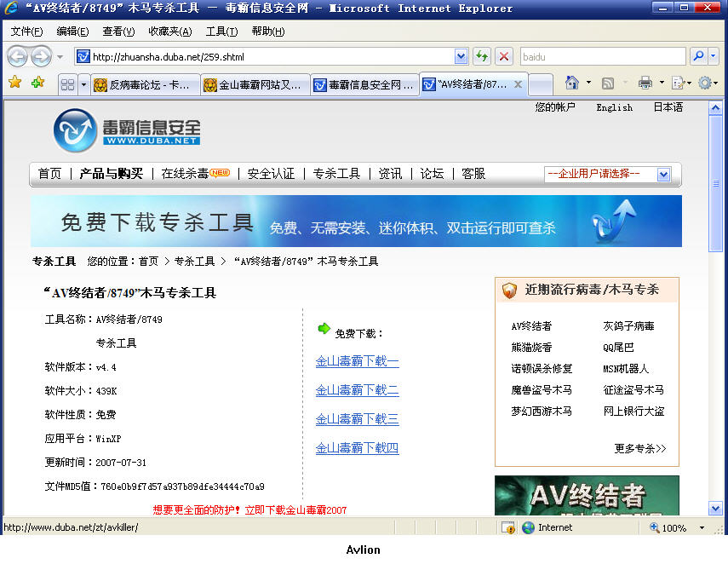Open the 企业用户请选择 dropdown

click(x=663, y=174)
